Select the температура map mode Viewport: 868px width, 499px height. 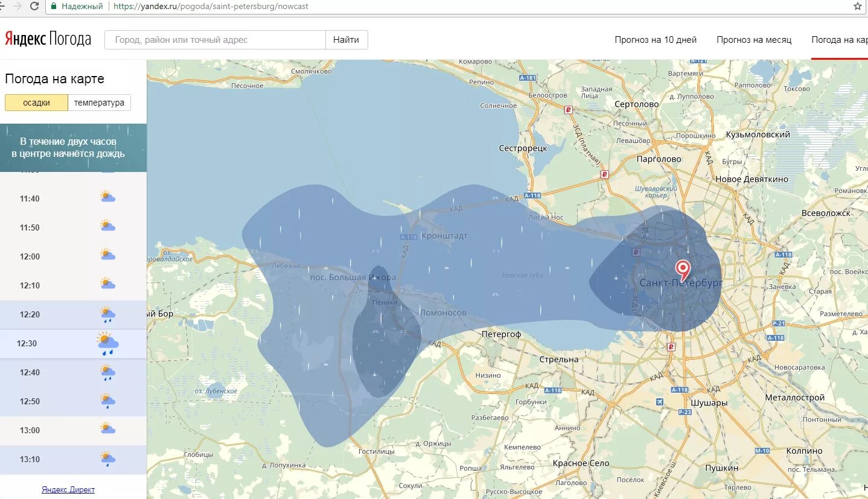(x=99, y=103)
